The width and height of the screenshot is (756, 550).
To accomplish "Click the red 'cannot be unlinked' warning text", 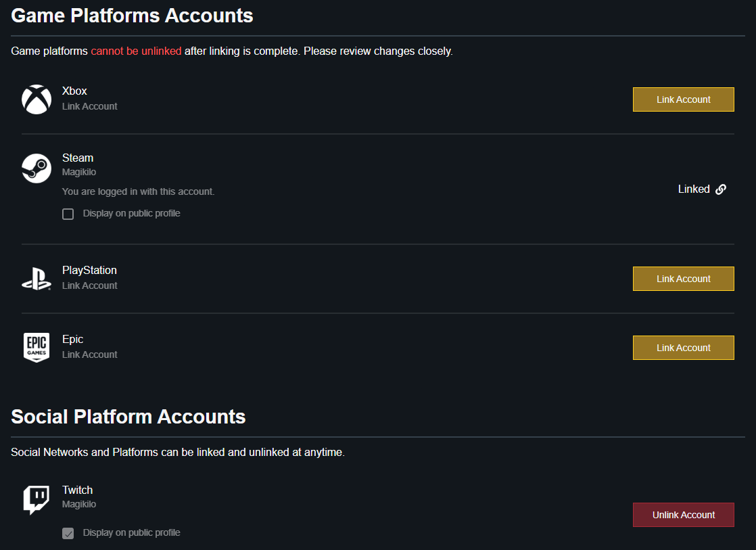I will pyautogui.click(x=136, y=51).
